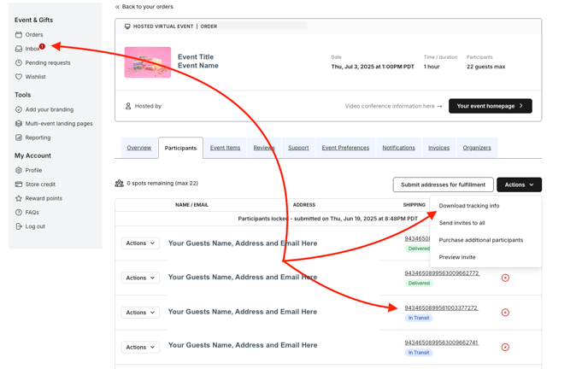The width and height of the screenshot is (588, 369).
Task: Open the Wishlist heart item
Action: click(x=31, y=76)
